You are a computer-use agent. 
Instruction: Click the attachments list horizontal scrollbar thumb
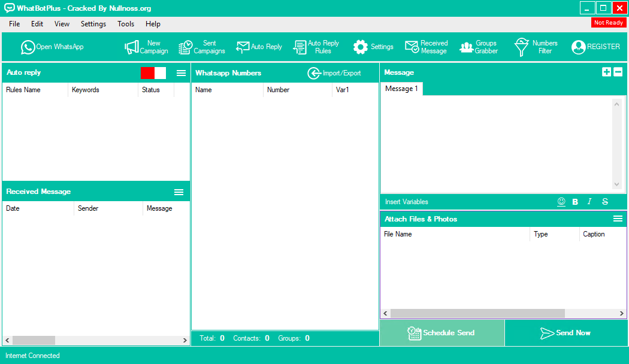coord(477,313)
